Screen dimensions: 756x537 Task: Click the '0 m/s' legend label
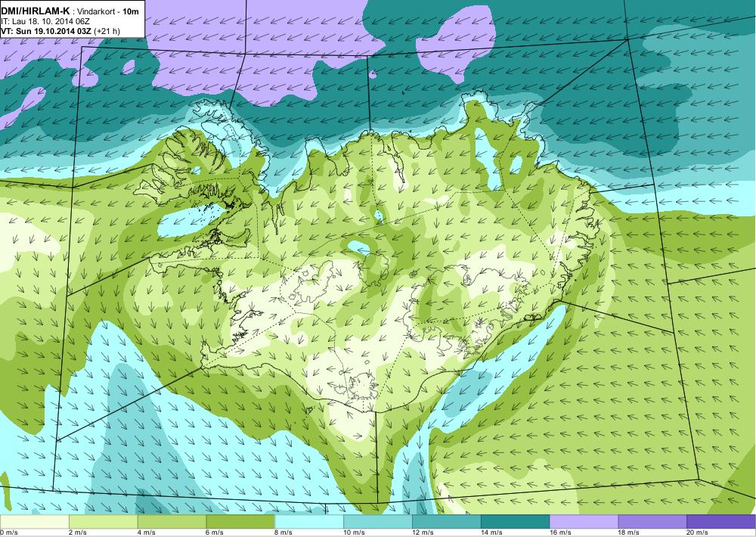point(9,532)
